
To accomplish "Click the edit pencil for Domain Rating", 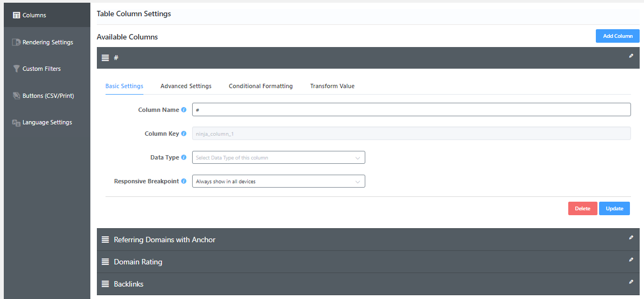I will coord(631,260).
